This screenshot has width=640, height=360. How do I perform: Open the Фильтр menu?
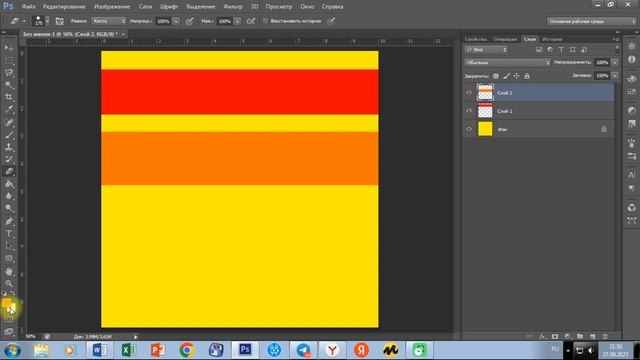point(233,7)
